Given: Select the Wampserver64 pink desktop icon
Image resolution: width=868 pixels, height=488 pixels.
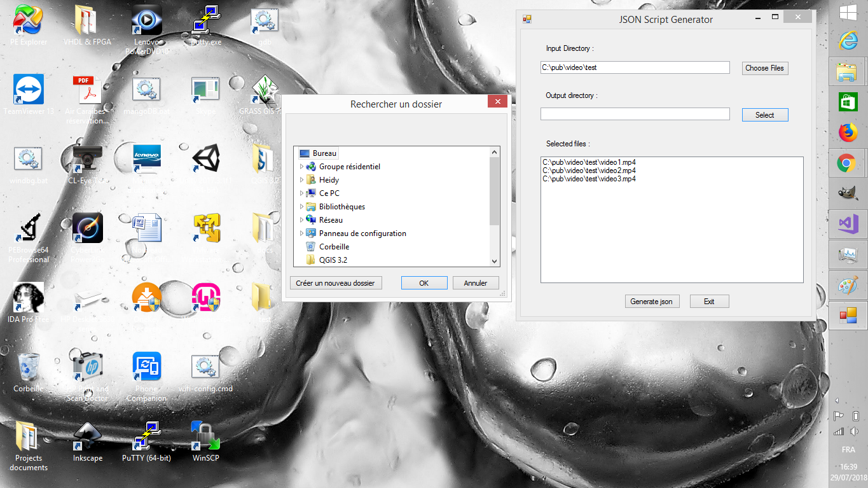Looking at the screenshot, I should pyautogui.click(x=206, y=296).
